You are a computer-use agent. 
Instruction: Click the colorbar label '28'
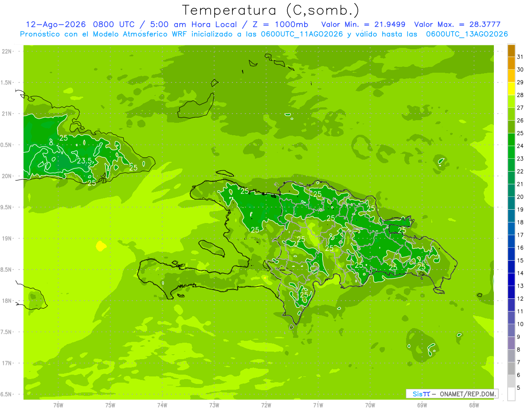[520, 95]
